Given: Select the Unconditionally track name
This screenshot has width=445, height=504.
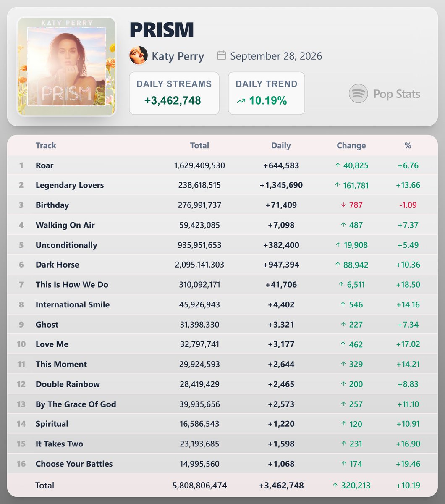Looking at the screenshot, I should click(x=66, y=245).
